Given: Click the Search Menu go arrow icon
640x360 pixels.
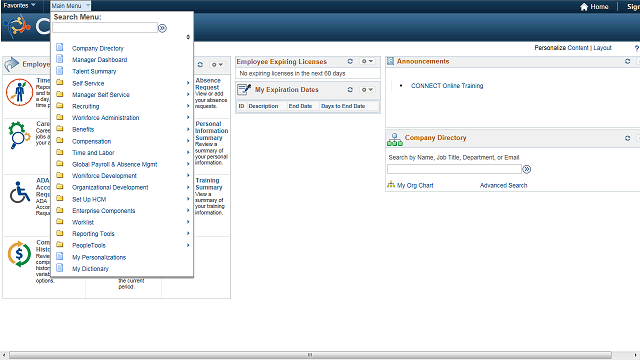Looking at the screenshot, I should pos(162,28).
